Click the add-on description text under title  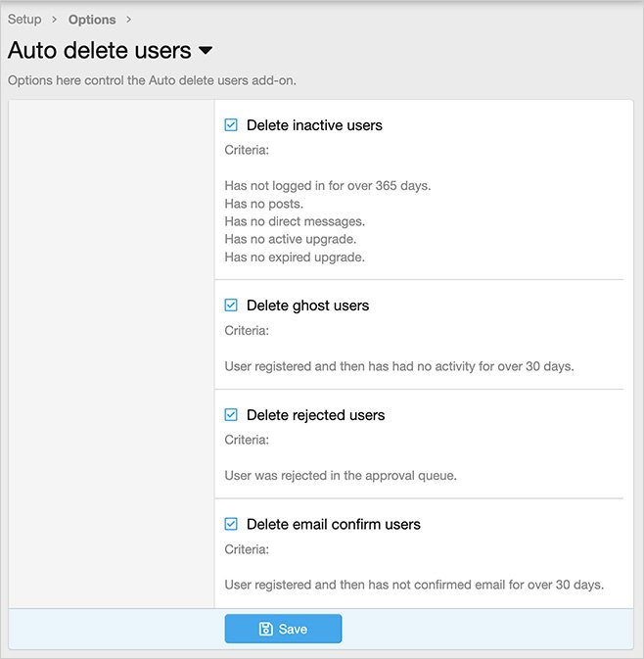152,80
